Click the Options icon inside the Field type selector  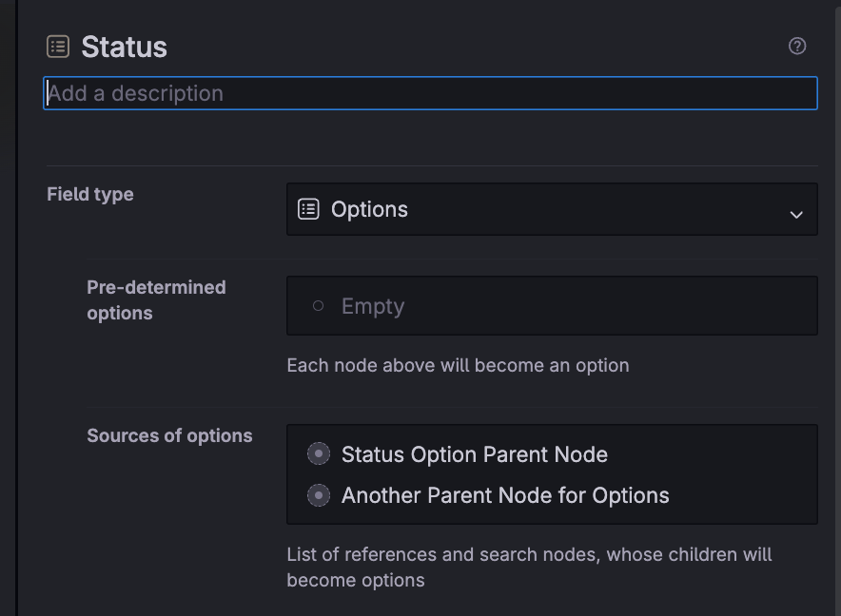pos(308,208)
